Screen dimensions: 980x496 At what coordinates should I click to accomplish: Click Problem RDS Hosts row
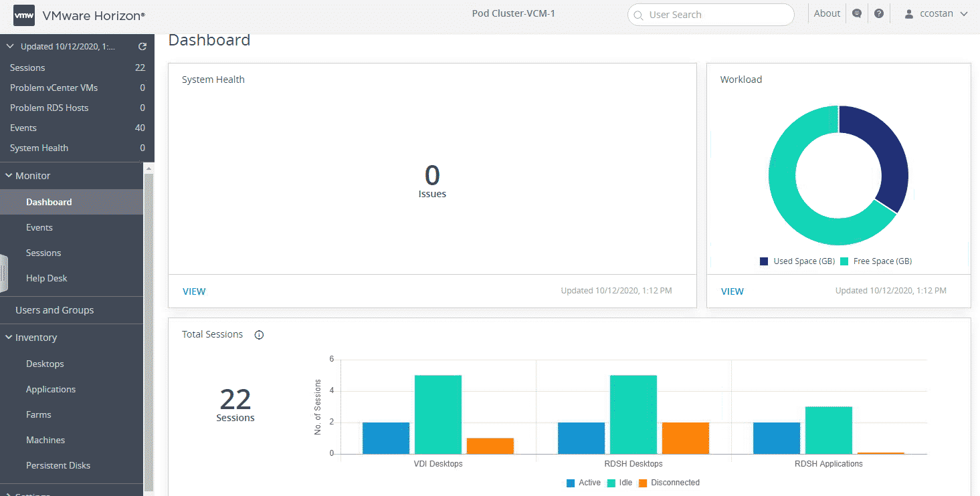coord(77,108)
